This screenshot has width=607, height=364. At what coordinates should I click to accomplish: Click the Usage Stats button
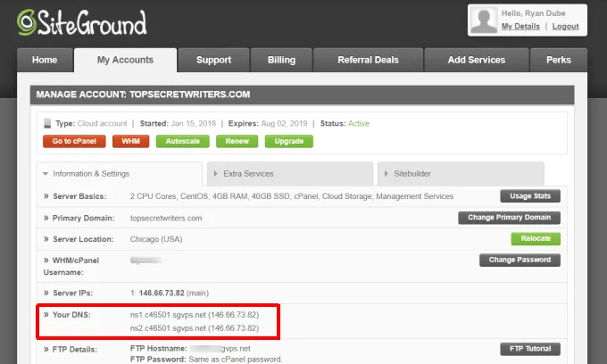pos(529,196)
